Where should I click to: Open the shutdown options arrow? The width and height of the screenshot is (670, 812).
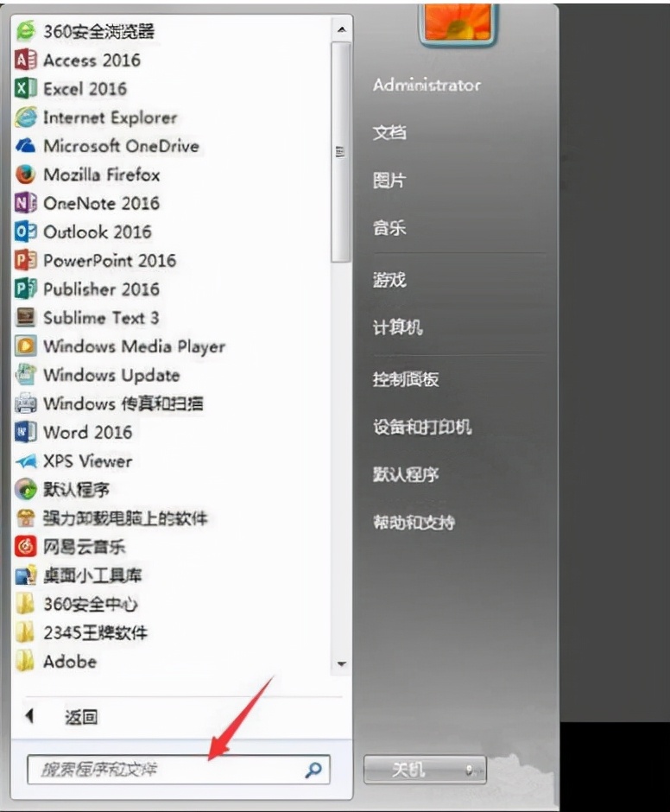point(470,770)
